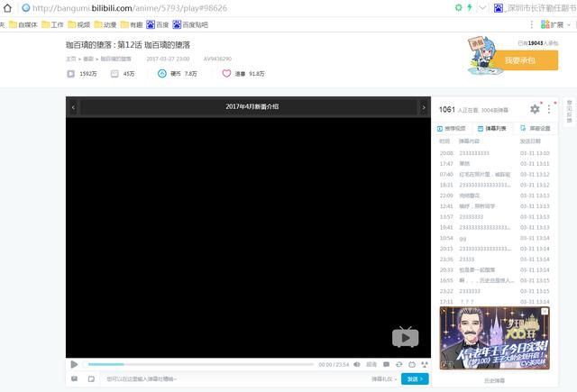Mute the video with volume icon
This screenshot has height=392, width=577.
coord(357,364)
